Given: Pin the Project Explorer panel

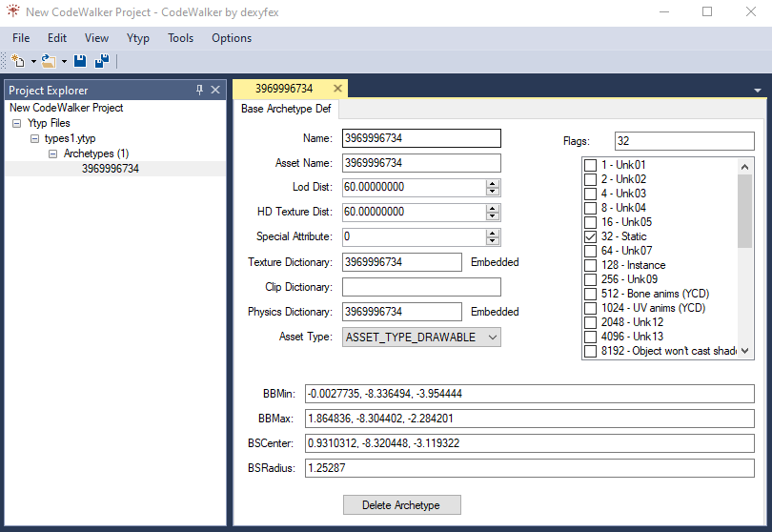Looking at the screenshot, I should point(199,90).
